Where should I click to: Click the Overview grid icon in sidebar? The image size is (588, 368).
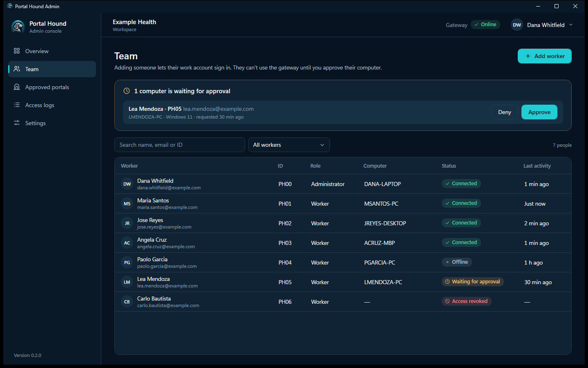[x=17, y=51]
